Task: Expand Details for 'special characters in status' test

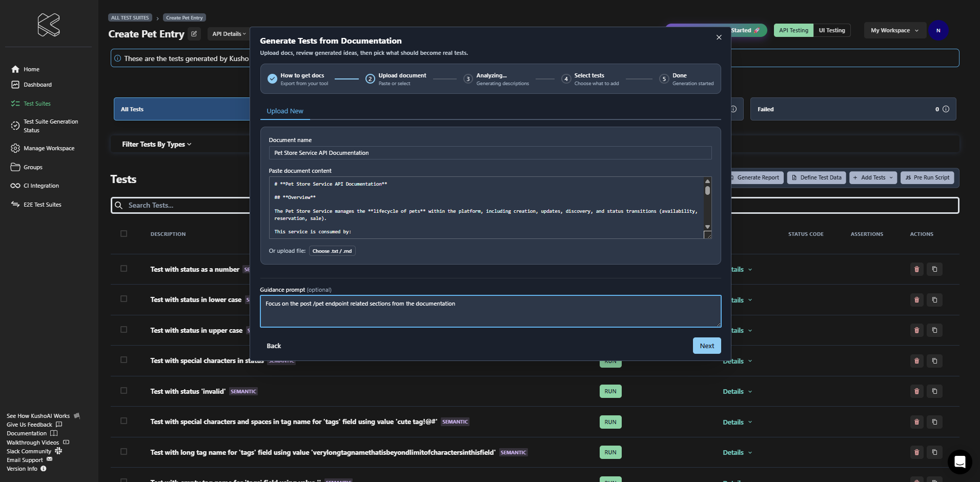Action: pos(738,361)
